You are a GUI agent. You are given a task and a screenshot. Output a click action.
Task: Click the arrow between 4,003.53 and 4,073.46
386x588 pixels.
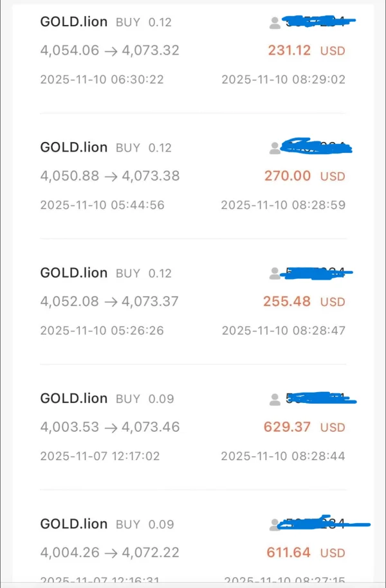pyautogui.click(x=111, y=427)
